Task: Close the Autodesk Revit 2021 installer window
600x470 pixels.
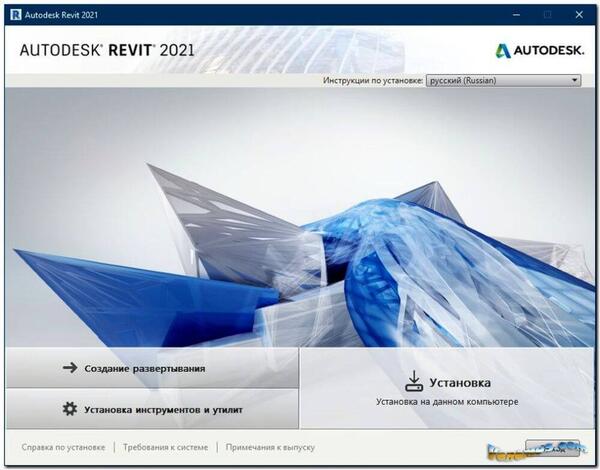Action: point(579,15)
